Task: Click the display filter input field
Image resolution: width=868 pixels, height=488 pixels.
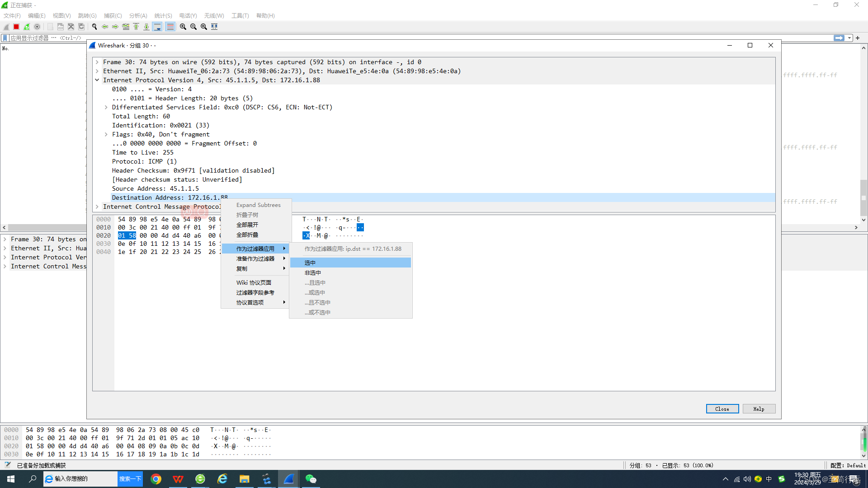Action: pos(420,38)
